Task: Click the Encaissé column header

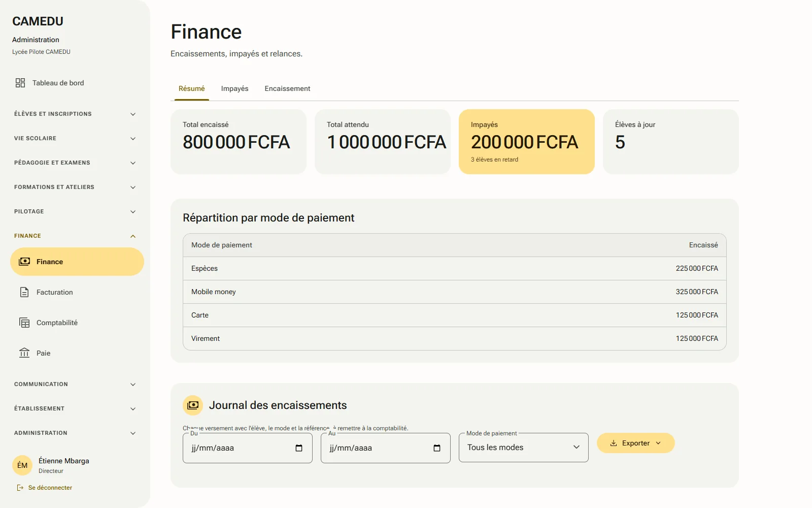Action: [703, 245]
